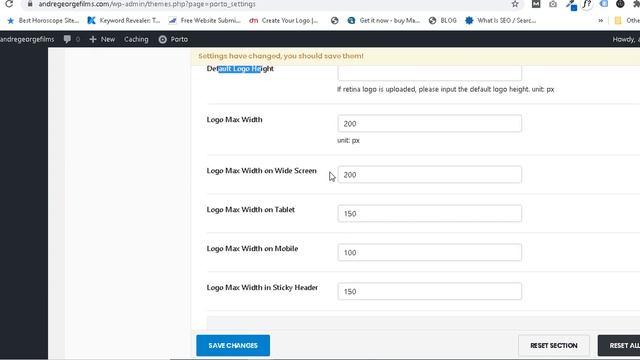Click the Default Logo Height input field

click(x=429, y=73)
